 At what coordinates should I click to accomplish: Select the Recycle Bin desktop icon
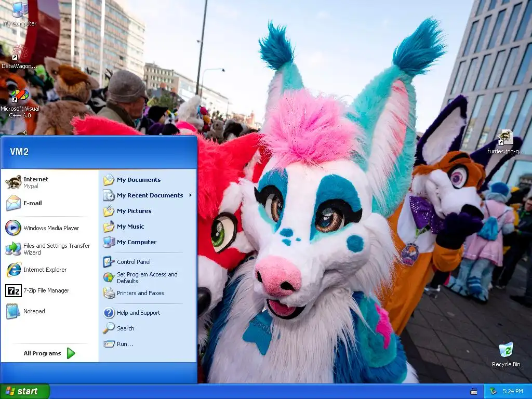506,354
